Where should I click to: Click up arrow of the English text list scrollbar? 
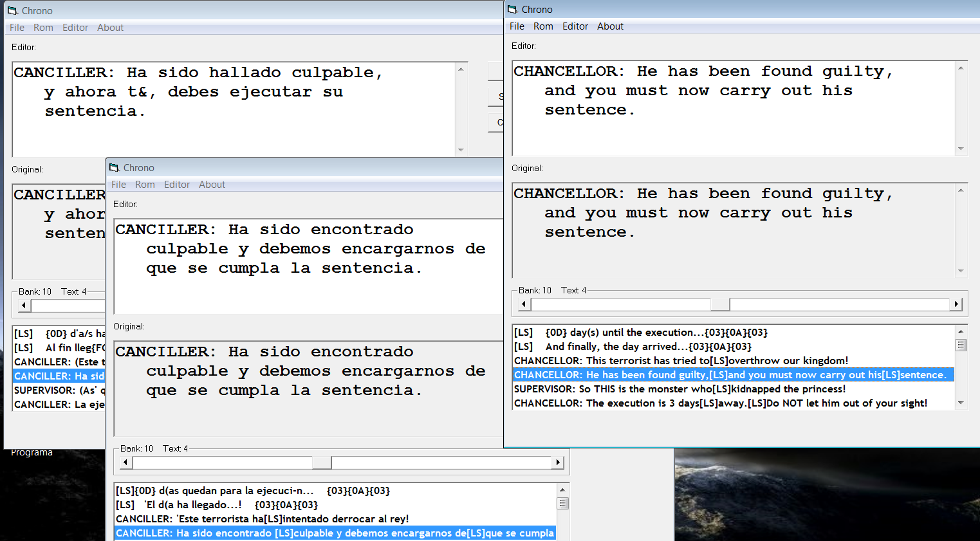click(961, 332)
